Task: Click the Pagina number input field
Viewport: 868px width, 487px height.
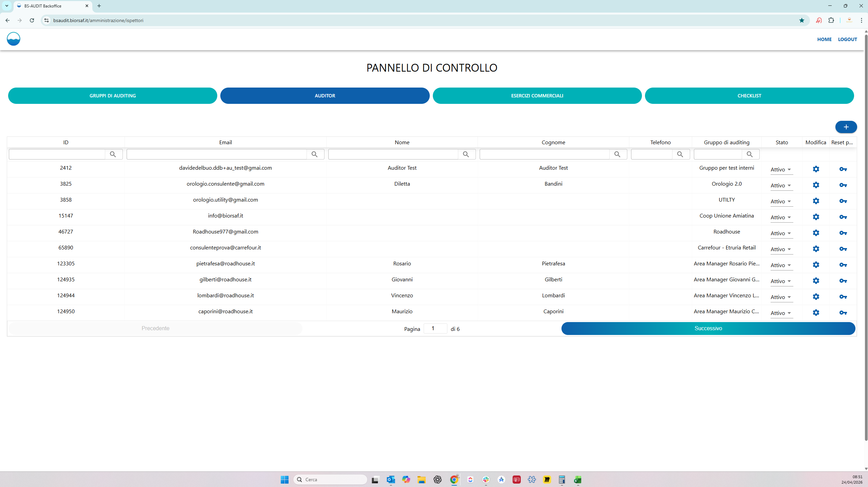Action: pyautogui.click(x=435, y=328)
